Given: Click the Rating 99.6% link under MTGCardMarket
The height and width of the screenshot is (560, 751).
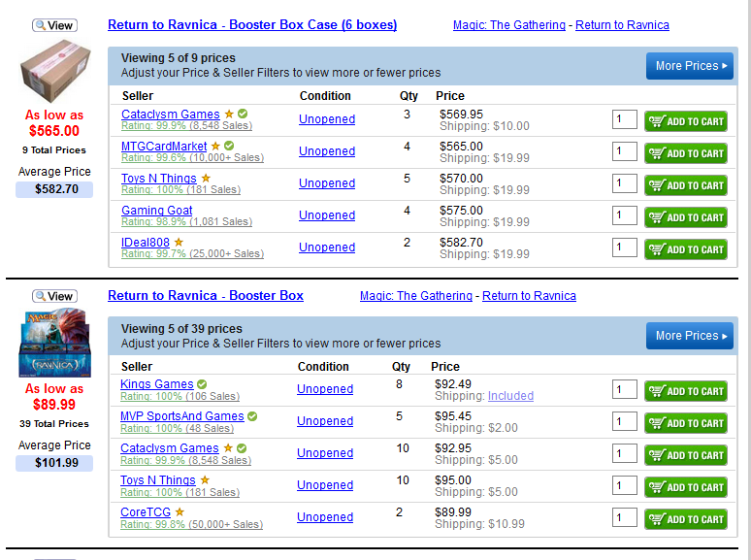Looking at the screenshot, I should (192, 157).
